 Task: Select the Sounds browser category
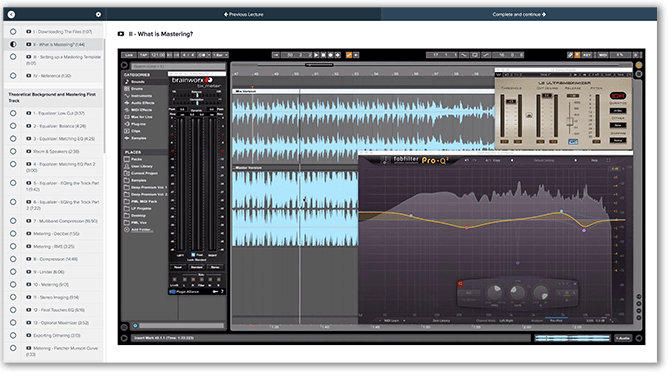[138, 81]
